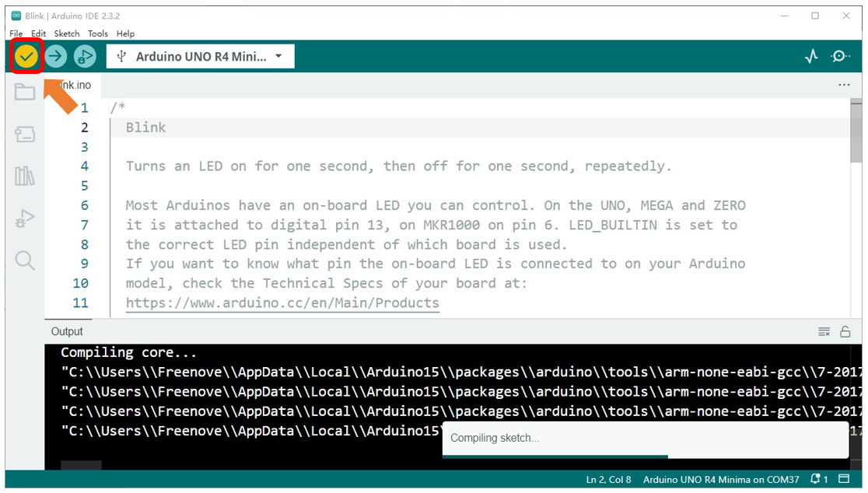Viewport: 868px width, 493px height.
Task: Open the Search magnifier sidebar icon
Action: [x=25, y=260]
